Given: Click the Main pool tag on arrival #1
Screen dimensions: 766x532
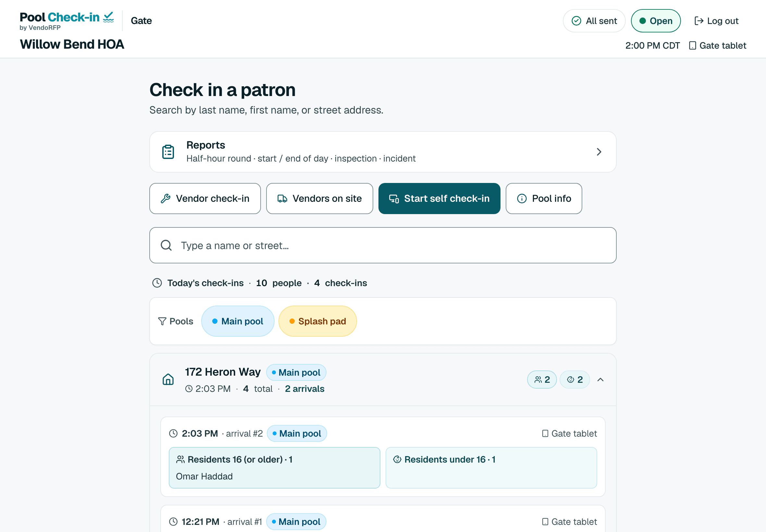Looking at the screenshot, I should click(x=296, y=522).
